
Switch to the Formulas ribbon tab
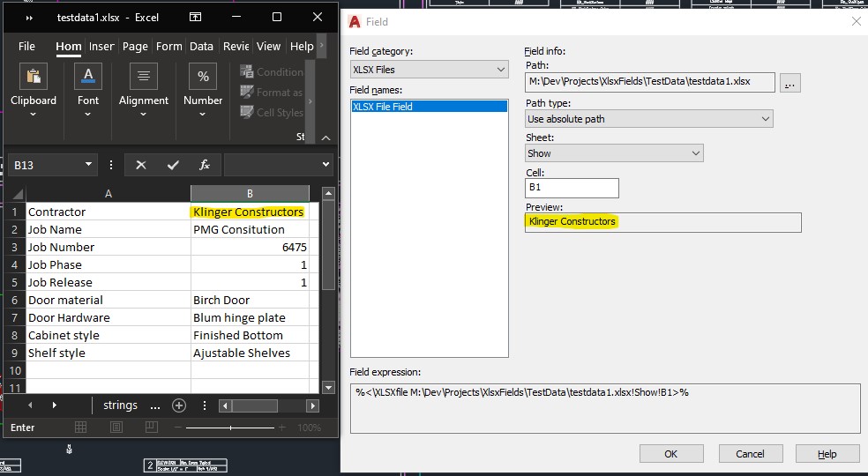[168, 47]
